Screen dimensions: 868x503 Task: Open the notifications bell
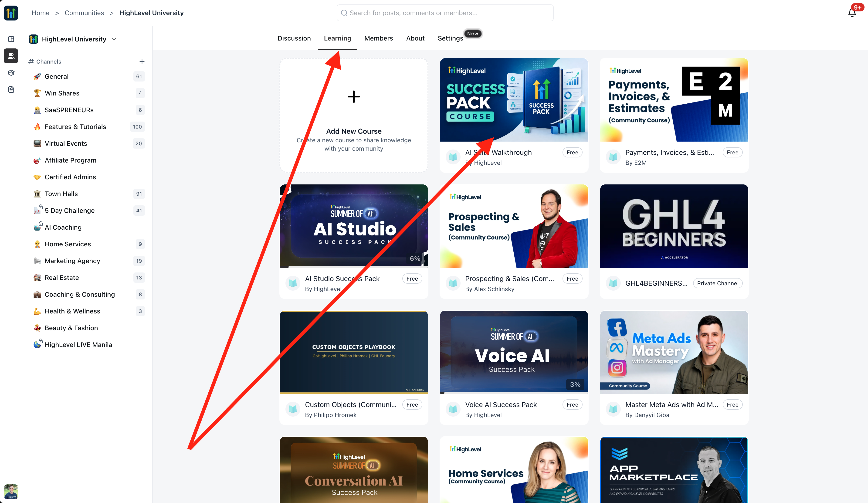click(852, 13)
